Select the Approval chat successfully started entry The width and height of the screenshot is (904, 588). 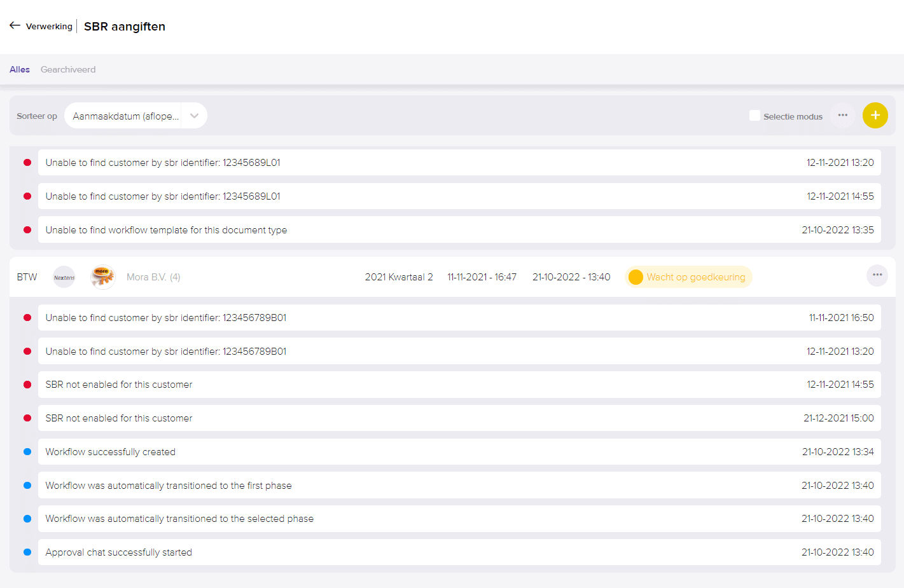click(459, 552)
